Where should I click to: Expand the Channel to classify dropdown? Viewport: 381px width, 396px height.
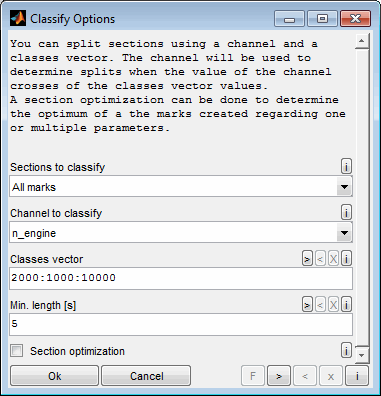[344, 233]
